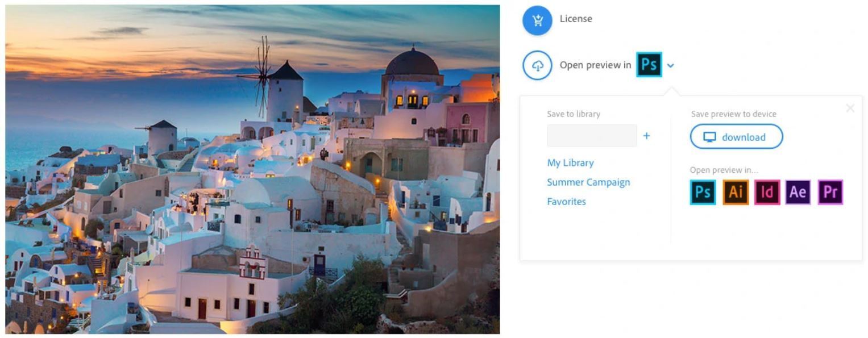Click the Santorini sunset preview image
Viewport: 868px width, 338px height.
point(252,169)
